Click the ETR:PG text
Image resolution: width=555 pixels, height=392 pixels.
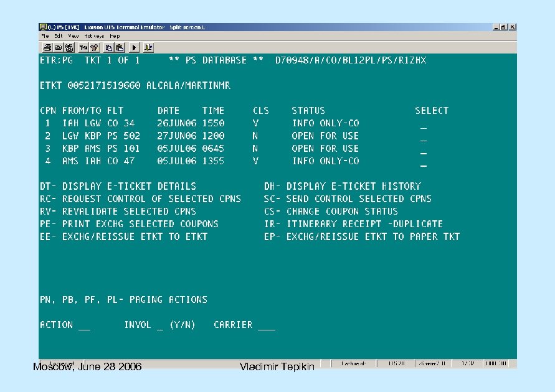coord(56,60)
